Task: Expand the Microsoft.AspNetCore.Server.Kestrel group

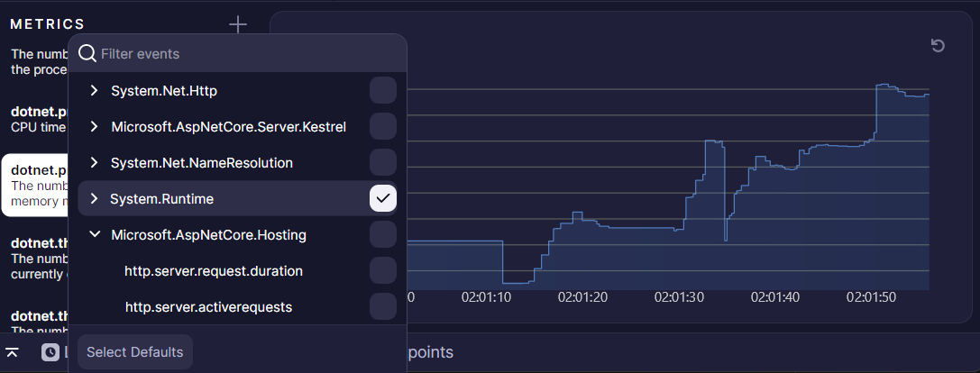Action: [94, 127]
